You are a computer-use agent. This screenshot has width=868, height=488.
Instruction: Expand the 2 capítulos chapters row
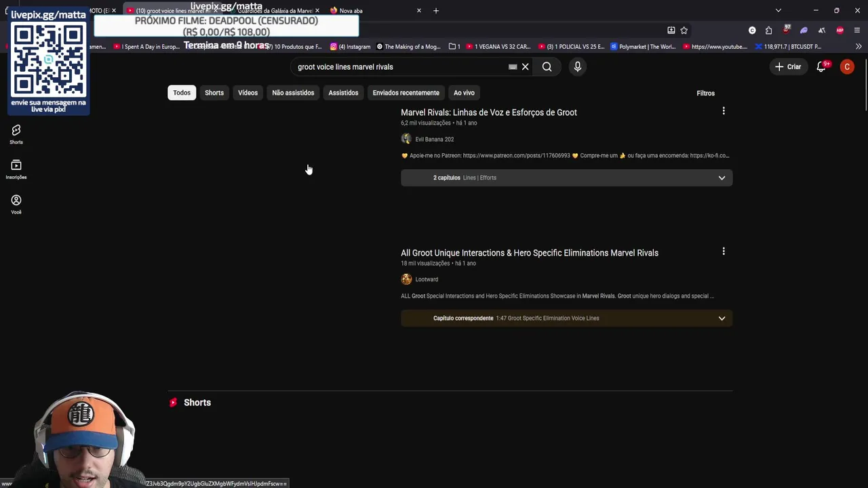pos(566,178)
